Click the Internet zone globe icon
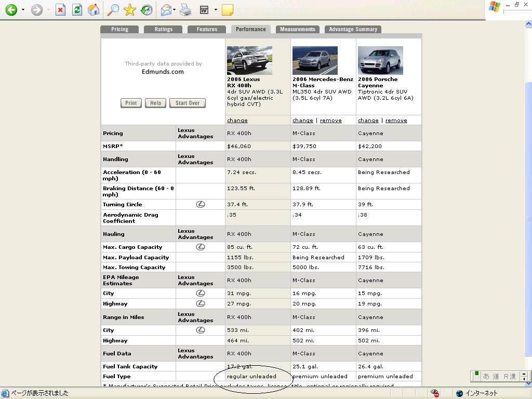The width and height of the screenshot is (532, 399). point(460,393)
